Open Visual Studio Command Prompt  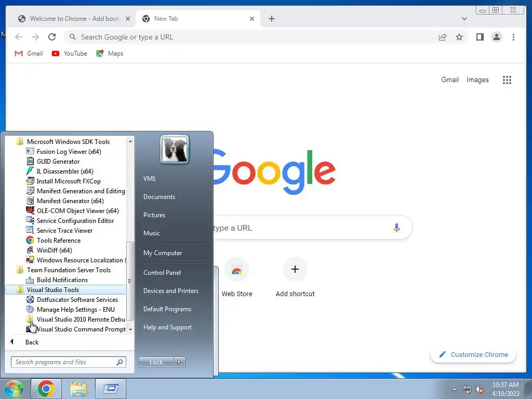coord(81,329)
